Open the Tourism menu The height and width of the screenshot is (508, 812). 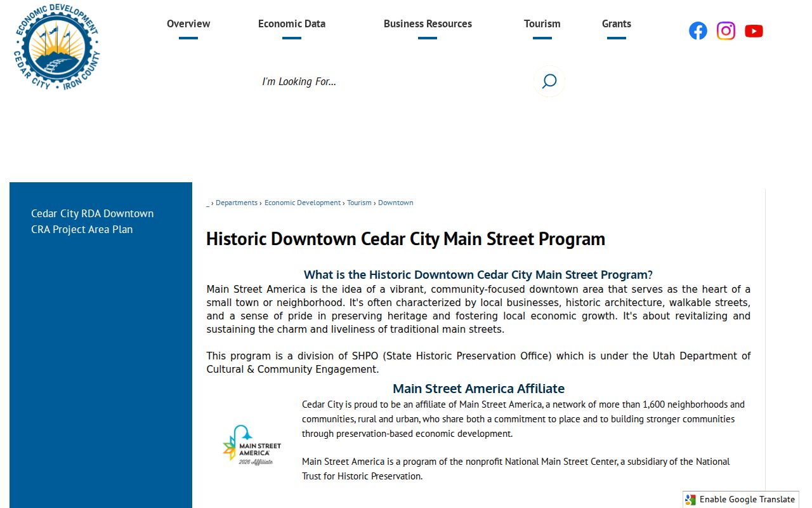(542, 24)
